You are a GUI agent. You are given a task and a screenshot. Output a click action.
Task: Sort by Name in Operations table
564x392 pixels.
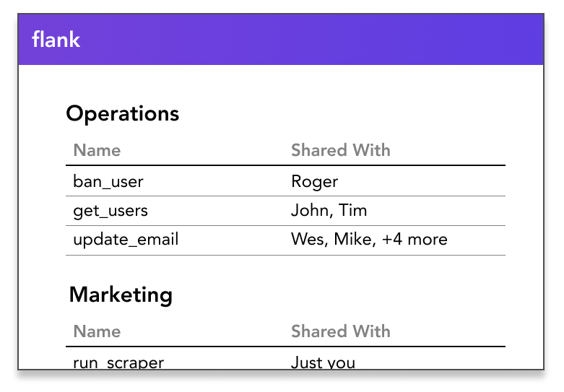pyautogui.click(x=97, y=151)
